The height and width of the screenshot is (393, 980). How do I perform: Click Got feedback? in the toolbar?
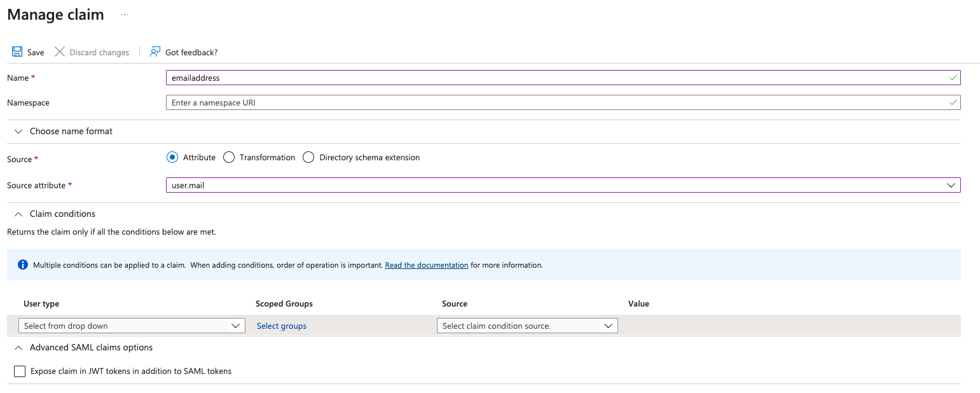[191, 52]
